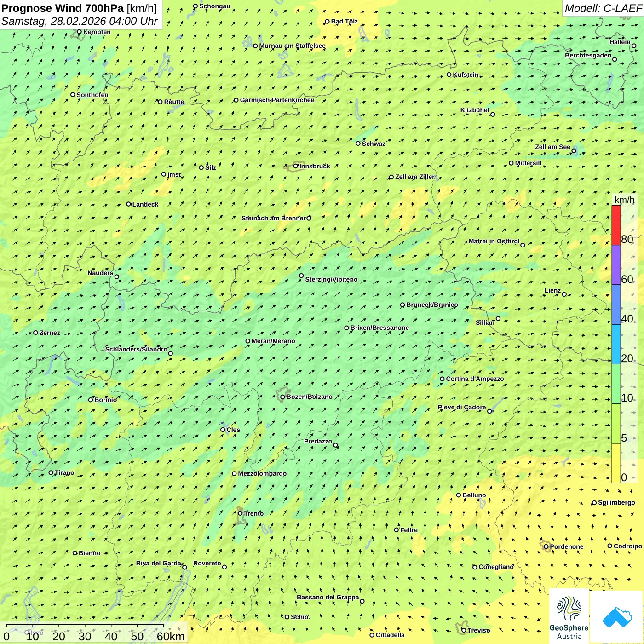Click the blue cloud logo icon
The image size is (644, 644).
click(616, 617)
